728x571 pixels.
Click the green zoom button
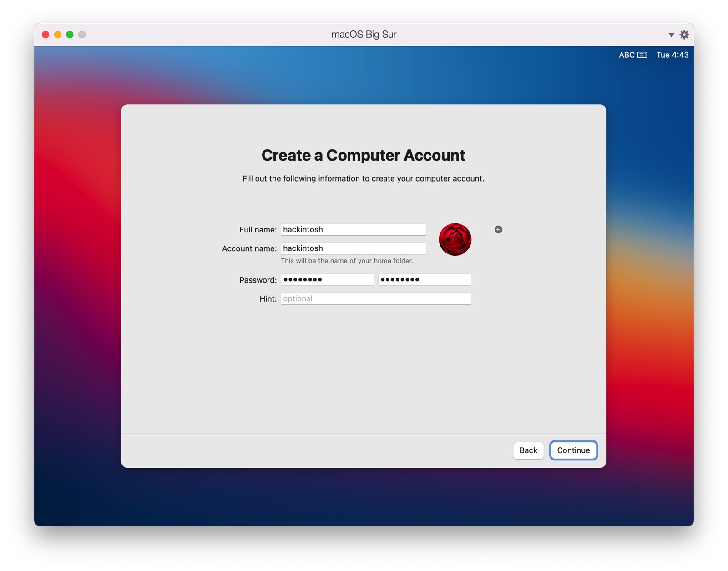69,34
